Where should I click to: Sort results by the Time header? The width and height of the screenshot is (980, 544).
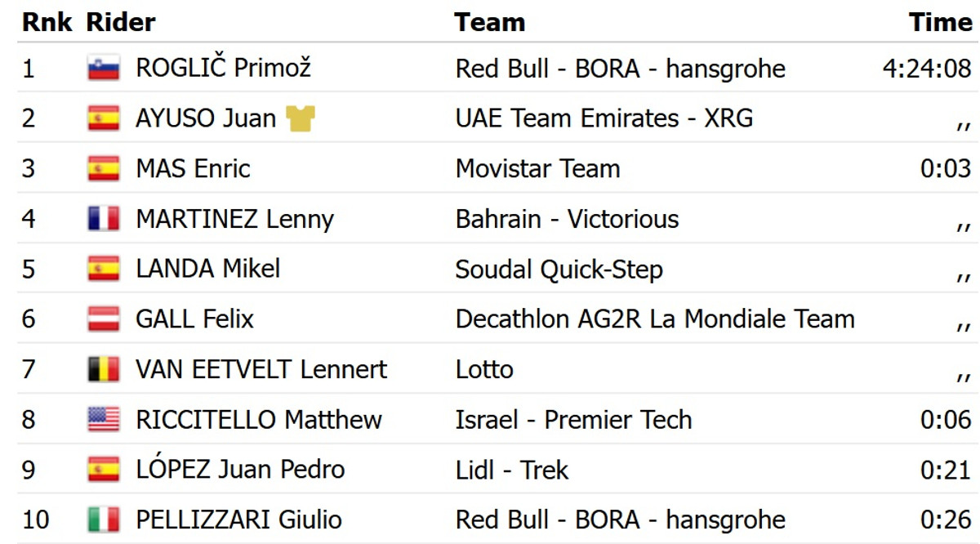coord(940,22)
